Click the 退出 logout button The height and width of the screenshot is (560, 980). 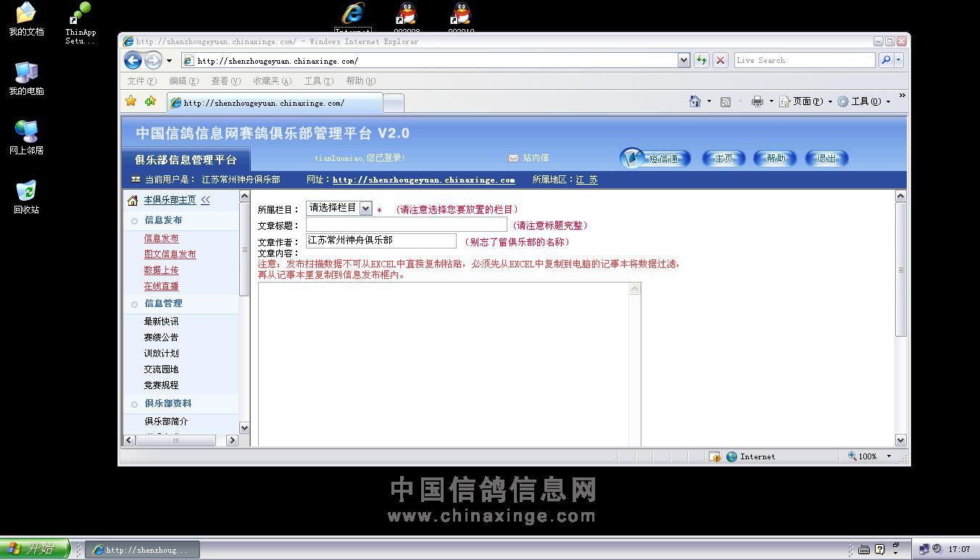click(826, 158)
